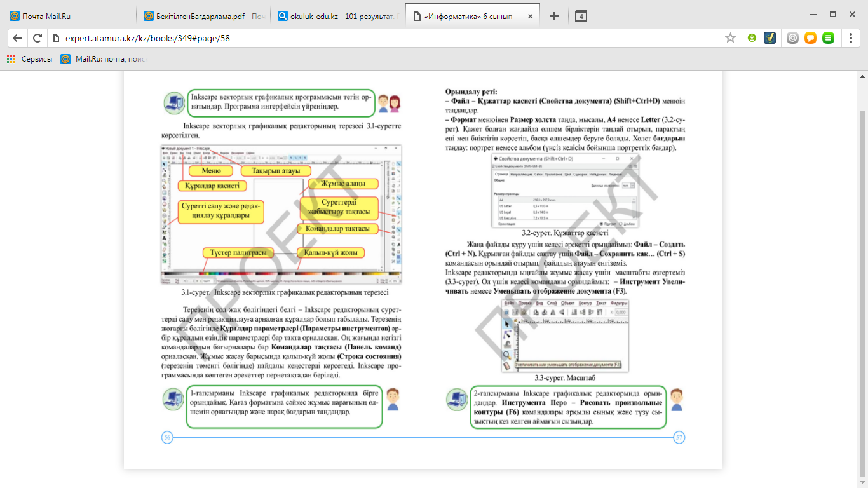Click the tab counter icon showing 4
The width and height of the screenshot is (868, 488).
click(580, 16)
